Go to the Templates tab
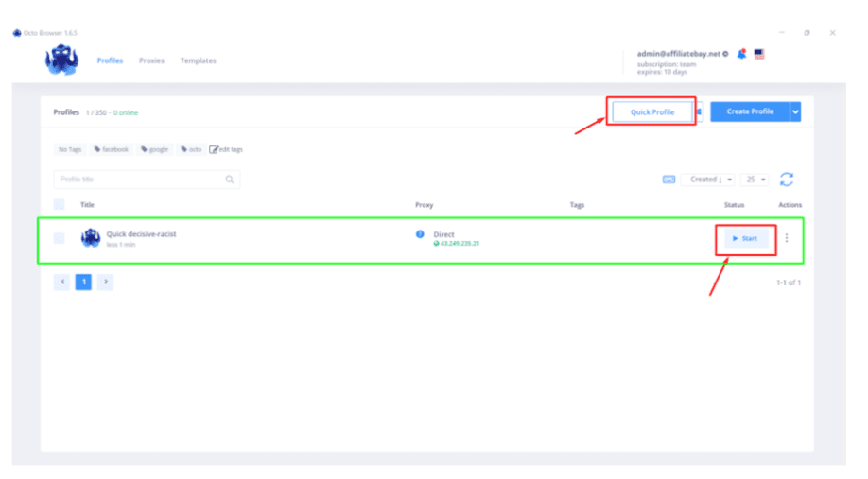This screenshot has width=868, height=479. point(199,60)
